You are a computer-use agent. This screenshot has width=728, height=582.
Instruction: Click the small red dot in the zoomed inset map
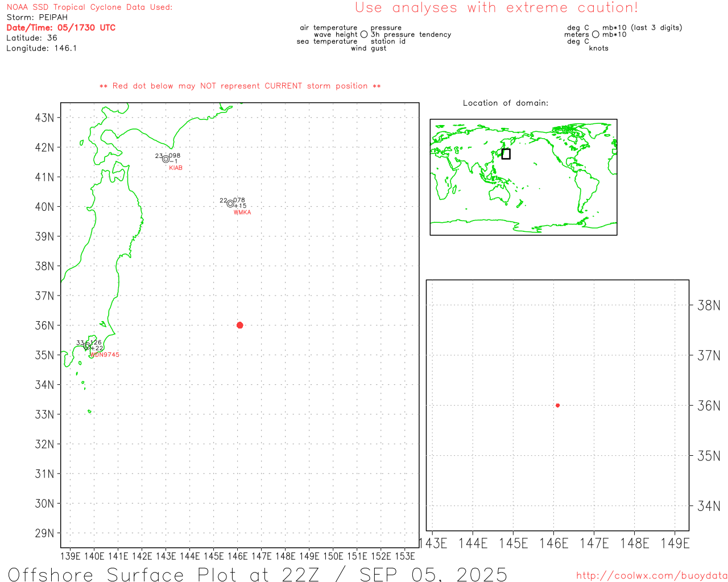(x=557, y=405)
